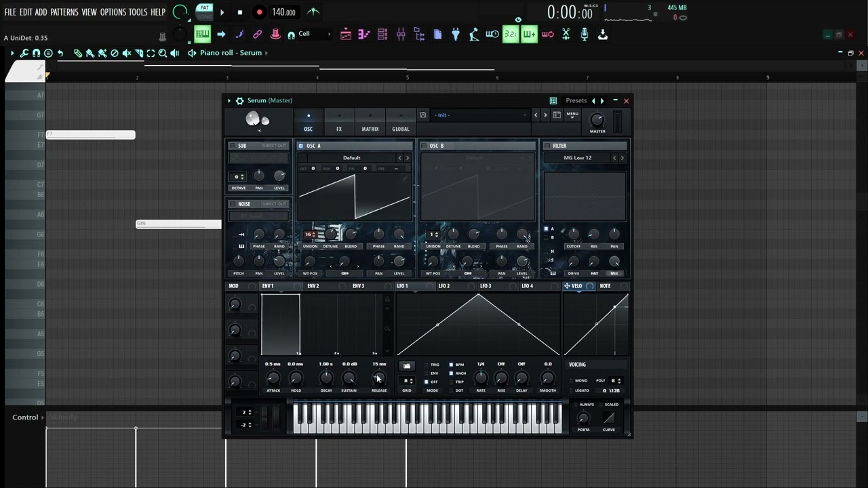This screenshot has width=868, height=488.
Task: Click the export download icon
Action: tap(602, 35)
